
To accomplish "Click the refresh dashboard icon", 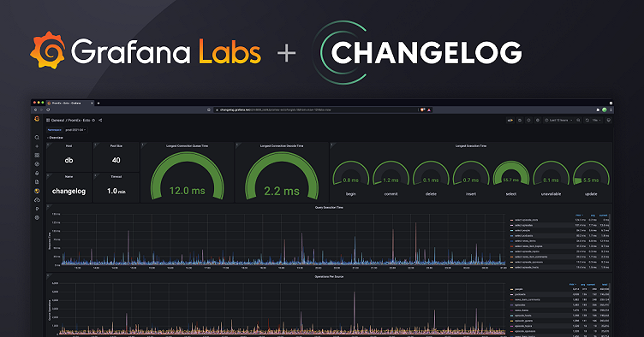I will tap(587, 120).
